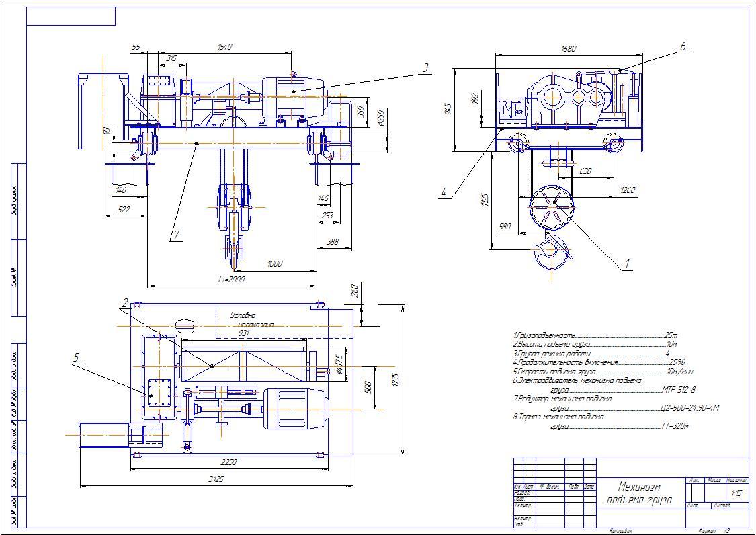
Task: Select the MTF 512-8 motor specification
Action: 677,389
